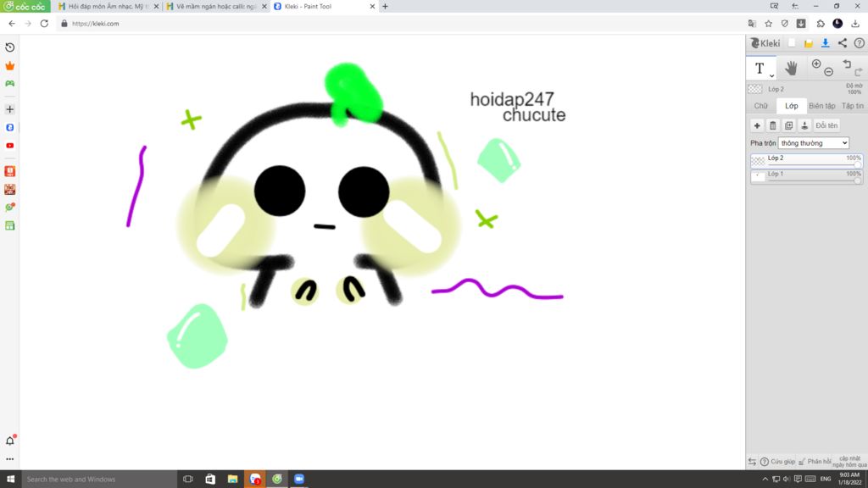
Task: Open sidebar three-dots more menu
Action: pyautogui.click(x=10, y=459)
